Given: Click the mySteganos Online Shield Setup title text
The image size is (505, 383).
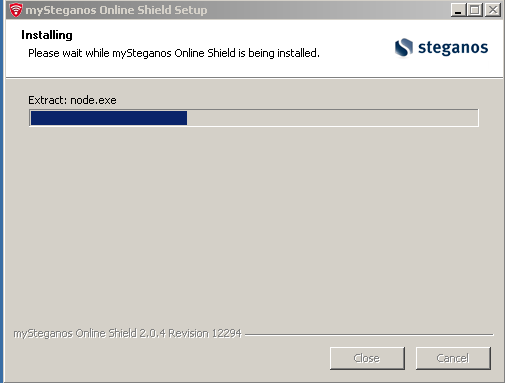Looking at the screenshot, I should tap(116, 10).
